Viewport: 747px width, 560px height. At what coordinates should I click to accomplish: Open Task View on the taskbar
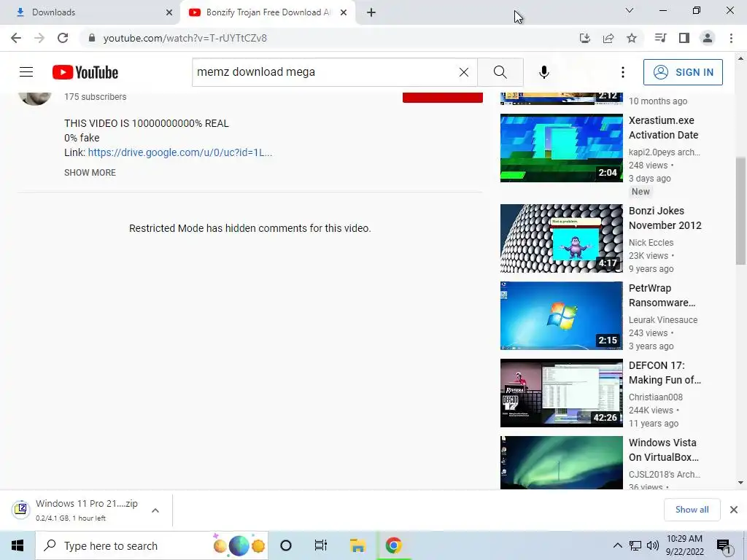coord(321,545)
